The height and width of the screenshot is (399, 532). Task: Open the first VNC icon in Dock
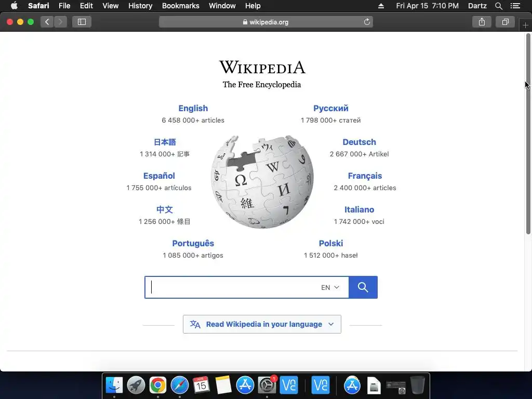click(289, 385)
